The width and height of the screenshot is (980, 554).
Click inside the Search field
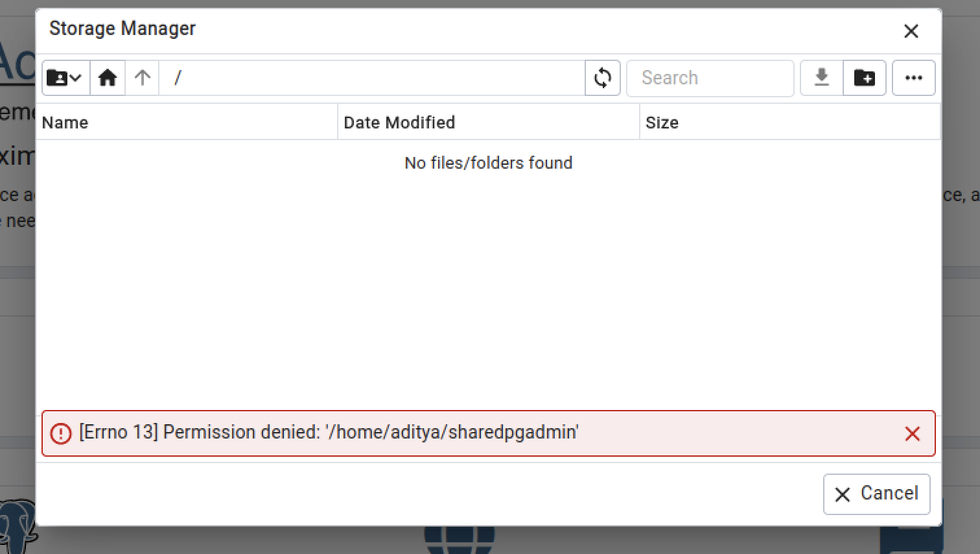(710, 77)
